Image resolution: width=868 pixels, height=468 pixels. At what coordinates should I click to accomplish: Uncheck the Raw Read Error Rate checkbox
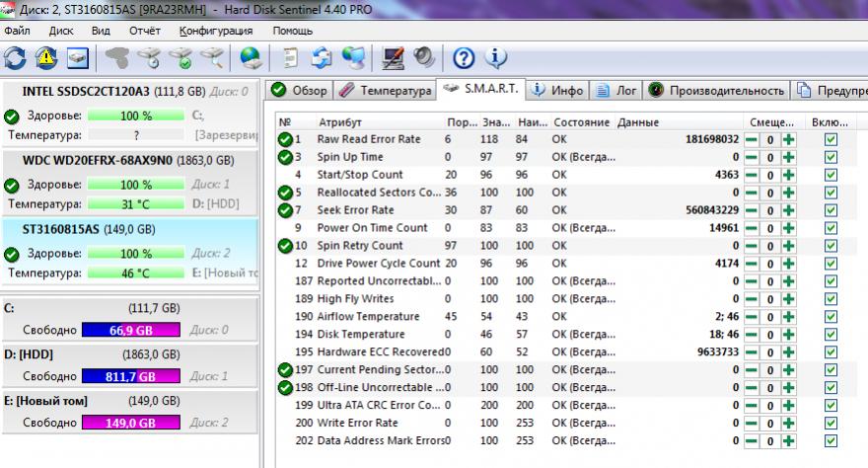coord(831,139)
